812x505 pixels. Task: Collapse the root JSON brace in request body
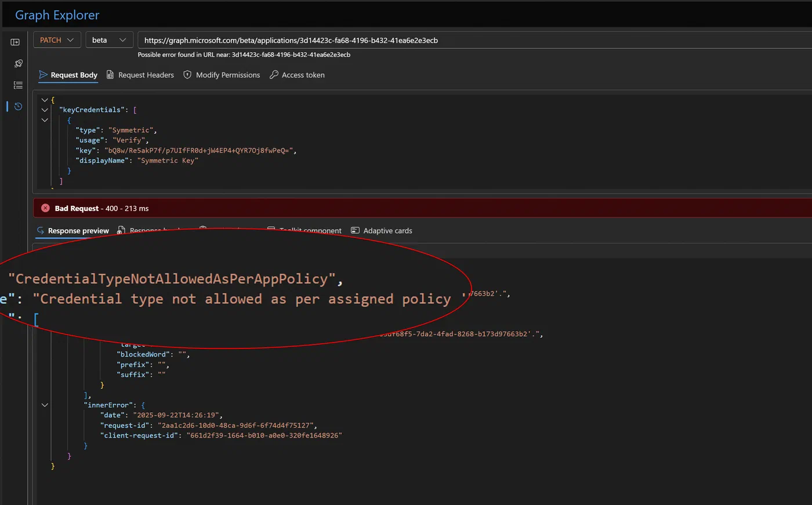pyautogui.click(x=45, y=100)
